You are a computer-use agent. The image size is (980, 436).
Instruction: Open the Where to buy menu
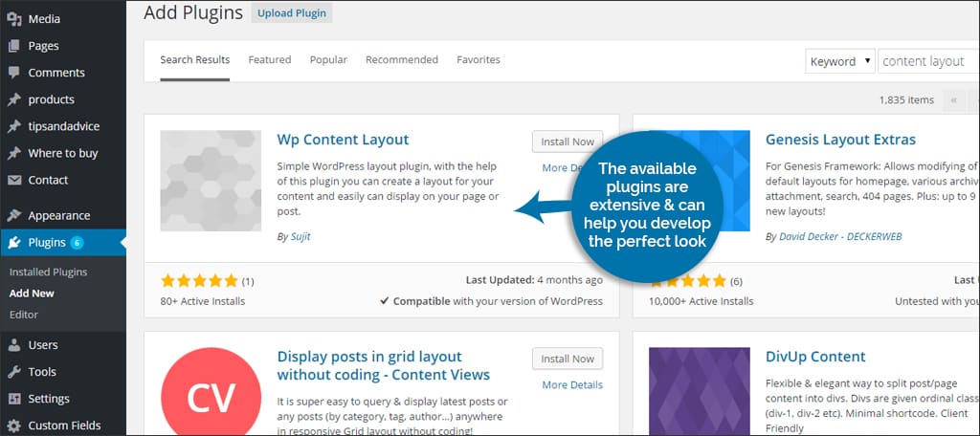[62, 153]
